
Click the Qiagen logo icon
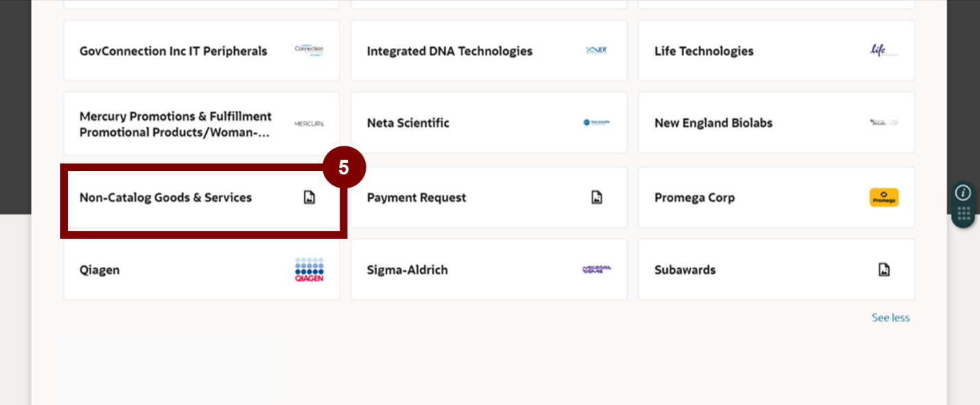[310, 270]
